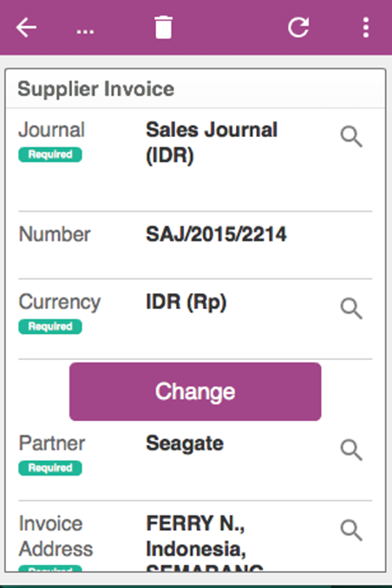The height and width of the screenshot is (588, 392).
Task: Click the Journal field label
Action: (51, 130)
